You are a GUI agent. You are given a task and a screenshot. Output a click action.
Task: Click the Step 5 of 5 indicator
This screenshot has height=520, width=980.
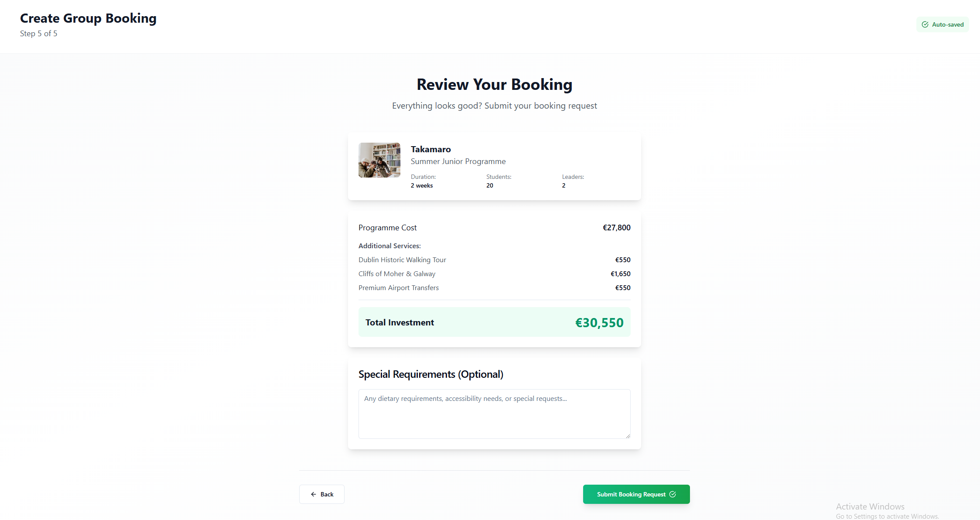[39, 34]
